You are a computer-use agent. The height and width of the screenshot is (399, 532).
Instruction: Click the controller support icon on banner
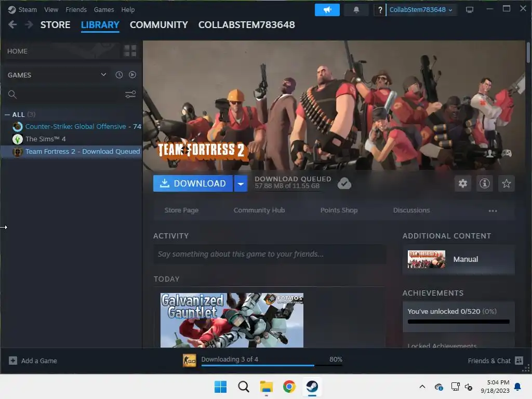coord(507,153)
